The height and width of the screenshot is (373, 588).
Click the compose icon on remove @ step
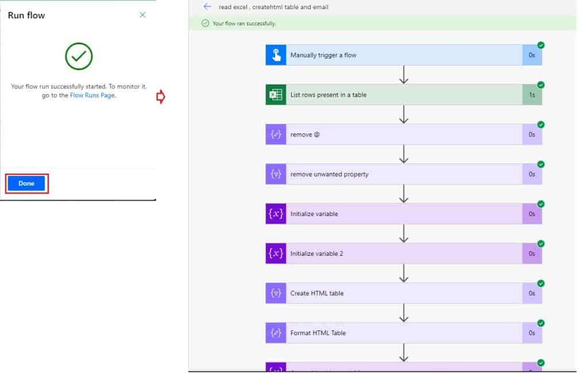click(276, 134)
